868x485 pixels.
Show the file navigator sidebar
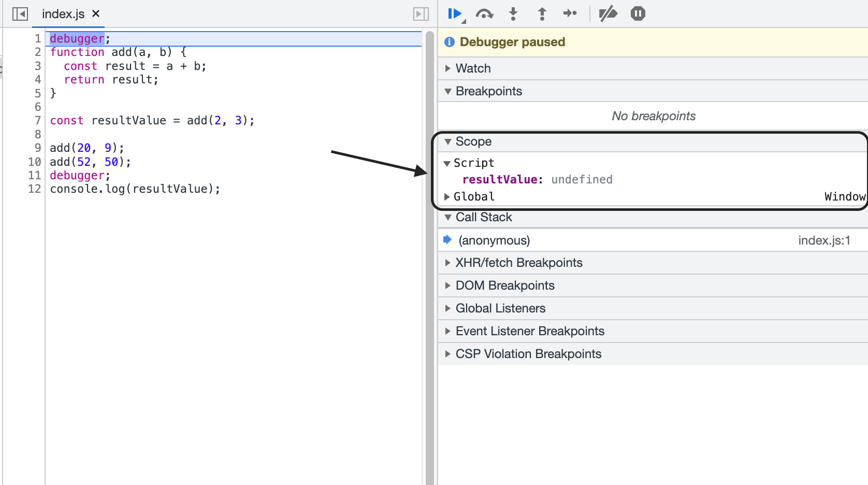coord(20,14)
